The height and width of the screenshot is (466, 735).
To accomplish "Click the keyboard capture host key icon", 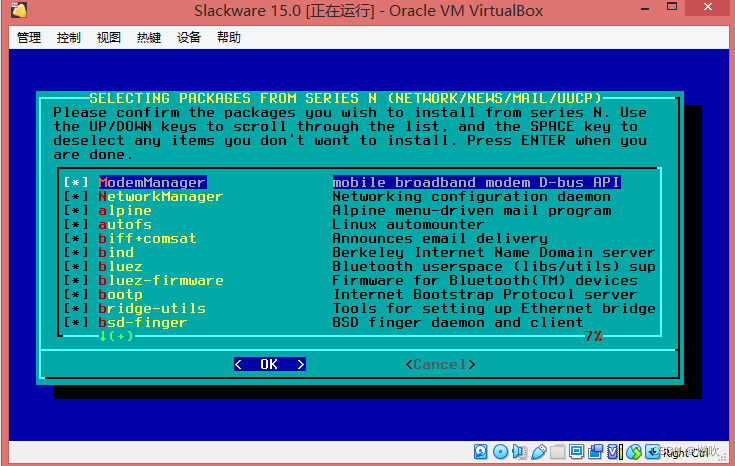I will 652,452.
